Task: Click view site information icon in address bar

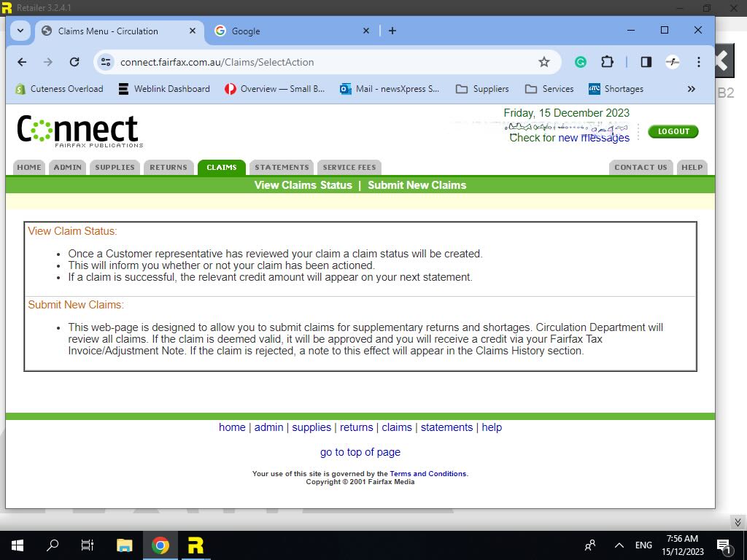Action: 106,62
